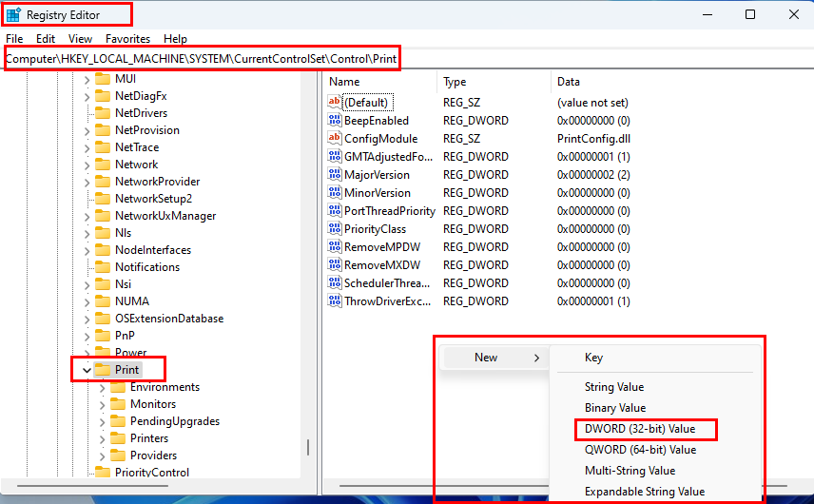The width and height of the screenshot is (814, 504).
Task: Expand the PendingUpgrades subkey
Action: point(102,422)
